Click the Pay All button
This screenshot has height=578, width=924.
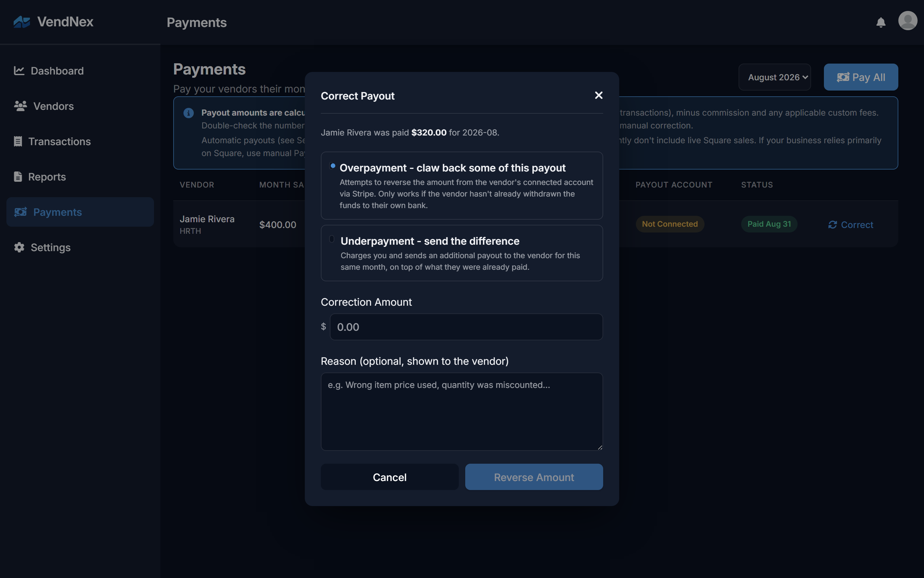click(860, 77)
